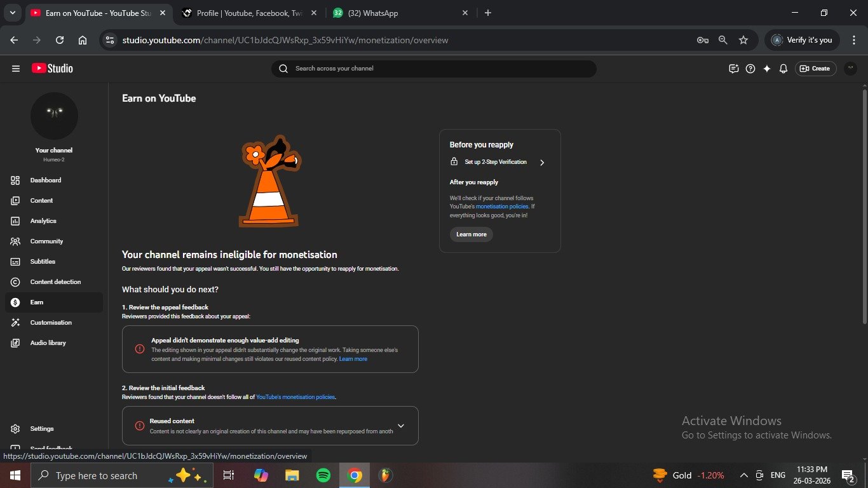Screen dimensions: 868x488
Task: Open the Chrome tab search dropdown
Action: click(x=12, y=13)
